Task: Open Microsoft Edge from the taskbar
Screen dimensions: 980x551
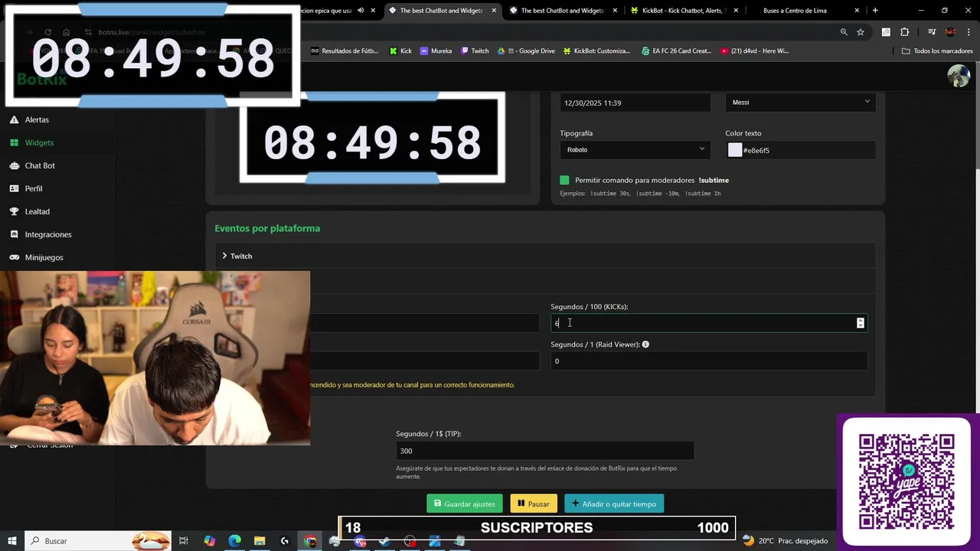Action: (234, 541)
